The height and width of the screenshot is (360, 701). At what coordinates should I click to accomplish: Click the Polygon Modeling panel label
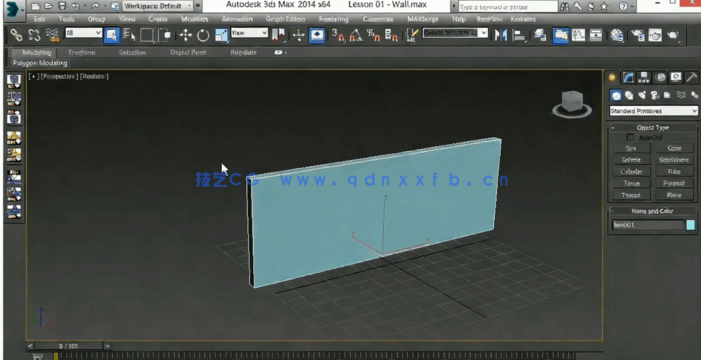[40, 63]
